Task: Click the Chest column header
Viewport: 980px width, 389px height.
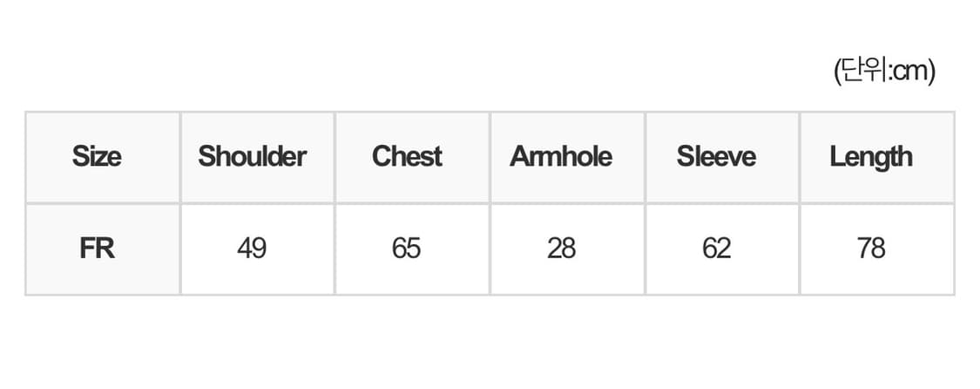Action: click(407, 157)
